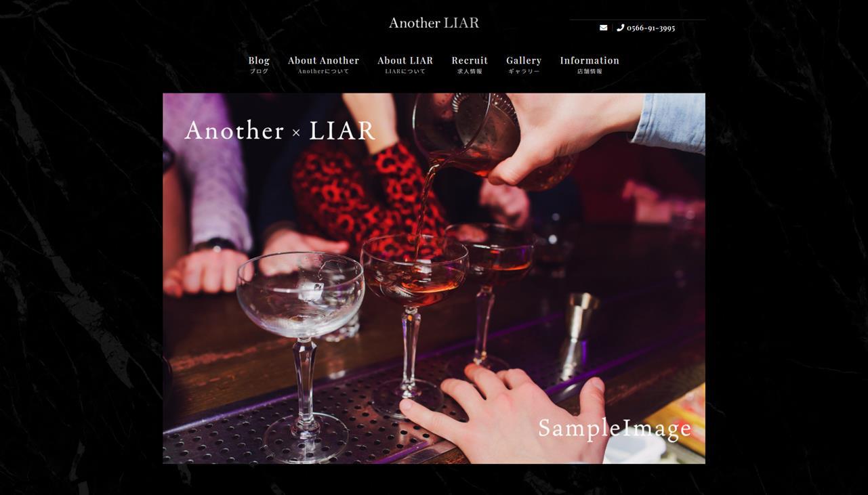The image size is (868, 495).
Task: Click the ギャラリー sublabel under Gallery
Action: 524,71
